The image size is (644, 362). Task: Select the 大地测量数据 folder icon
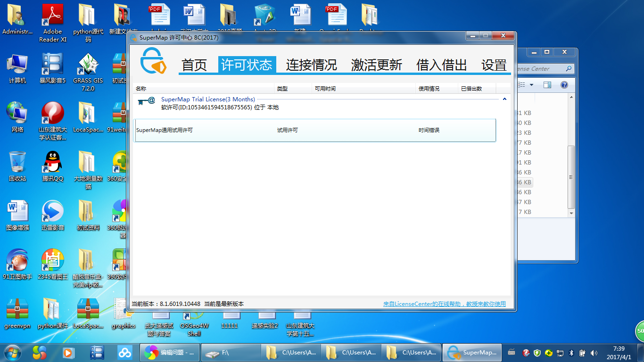coord(88,170)
